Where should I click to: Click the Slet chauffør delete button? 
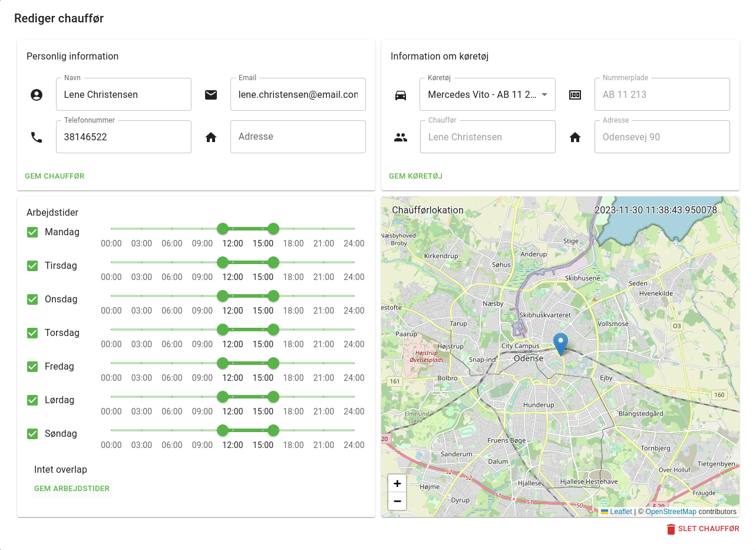702,529
